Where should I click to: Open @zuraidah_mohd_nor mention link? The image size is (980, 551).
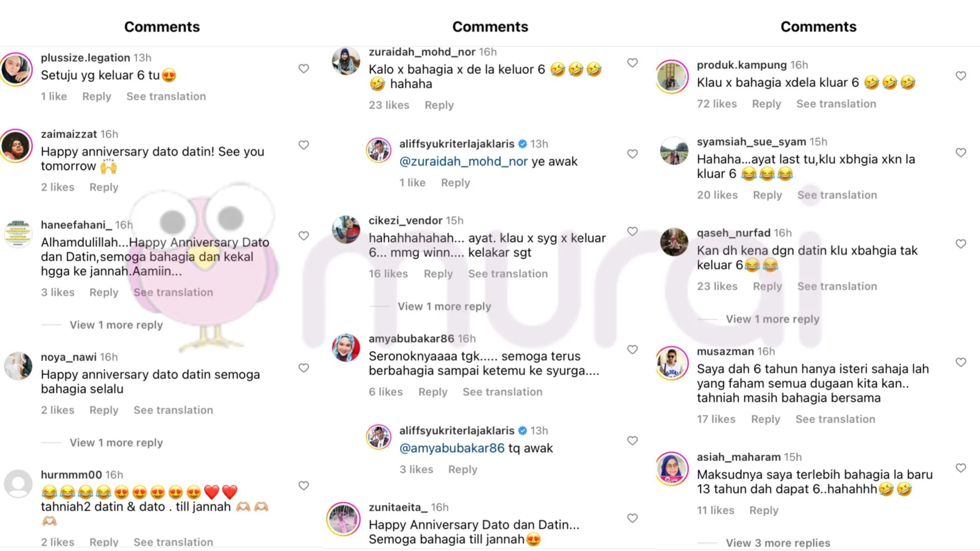pyautogui.click(x=463, y=162)
